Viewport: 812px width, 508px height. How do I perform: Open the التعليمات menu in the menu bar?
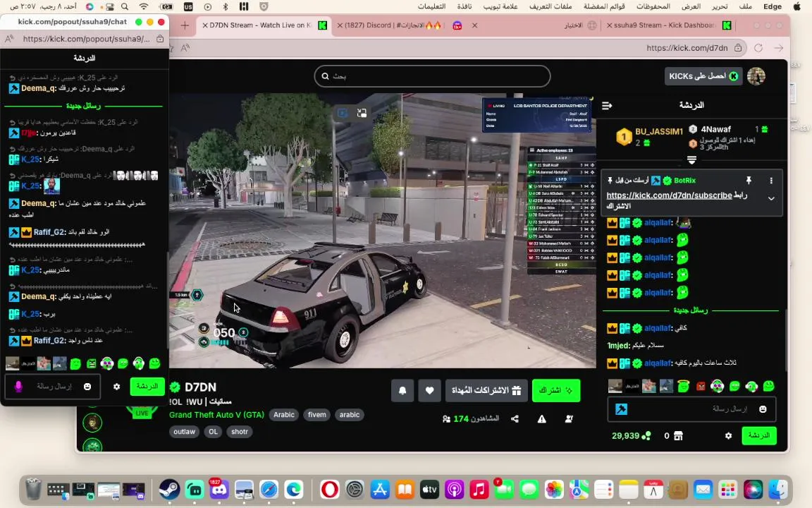click(431, 6)
